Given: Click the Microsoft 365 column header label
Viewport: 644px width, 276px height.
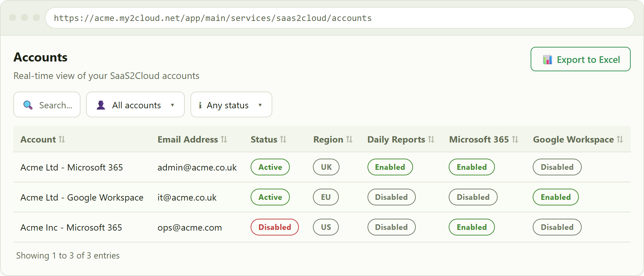Looking at the screenshot, I should coord(479,139).
